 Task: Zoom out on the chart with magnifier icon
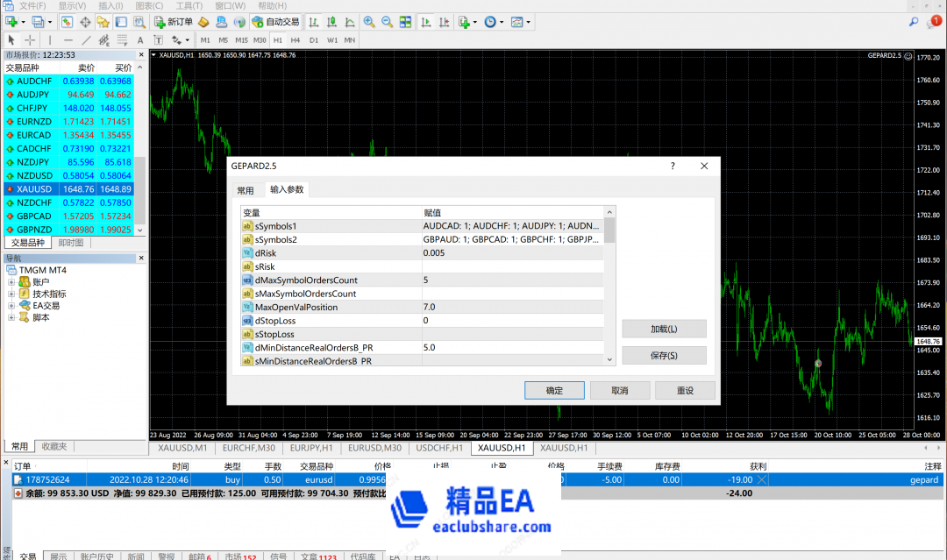387,22
